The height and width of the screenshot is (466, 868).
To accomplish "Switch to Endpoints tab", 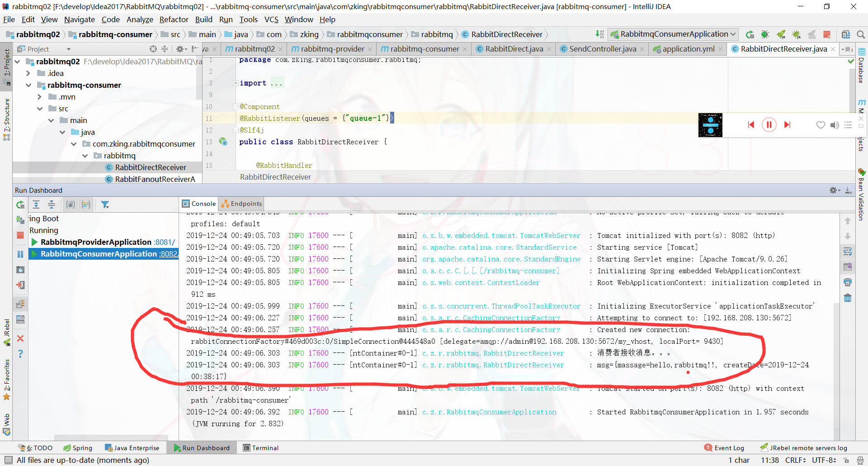I will [241, 204].
